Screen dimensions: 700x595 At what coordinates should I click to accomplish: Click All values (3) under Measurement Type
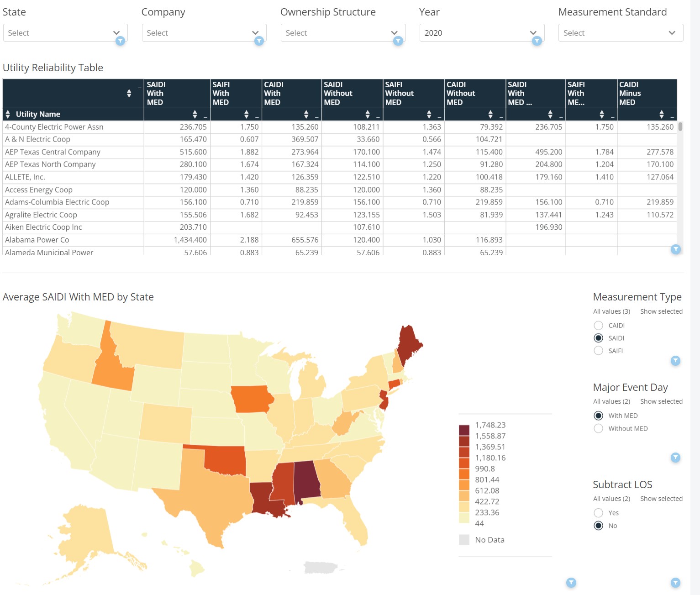611,311
